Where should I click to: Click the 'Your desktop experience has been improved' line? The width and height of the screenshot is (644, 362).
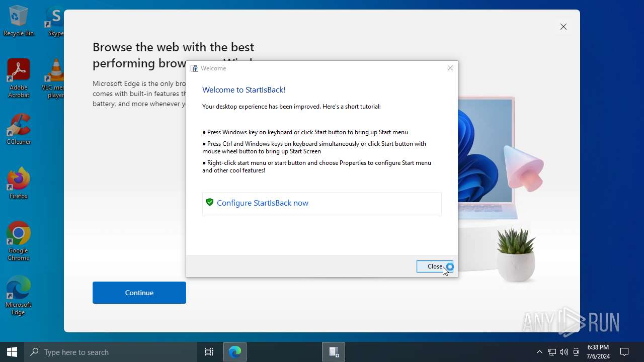pos(291,107)
